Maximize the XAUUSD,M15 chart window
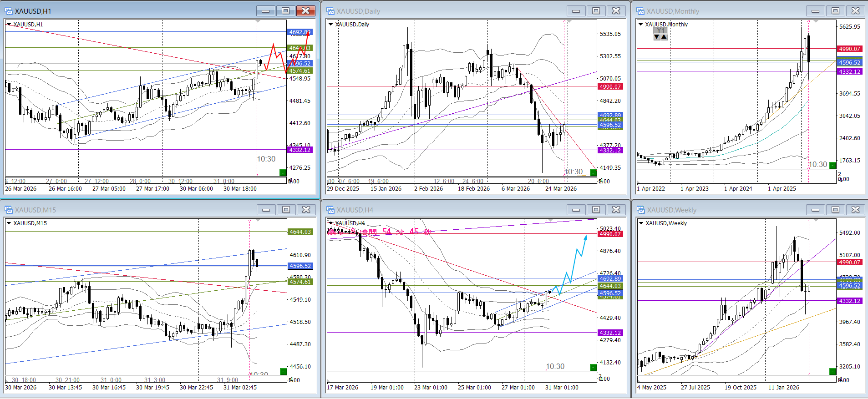Image resolution: width=868 pixels, height=399 pixels. [x=286, y=210]
